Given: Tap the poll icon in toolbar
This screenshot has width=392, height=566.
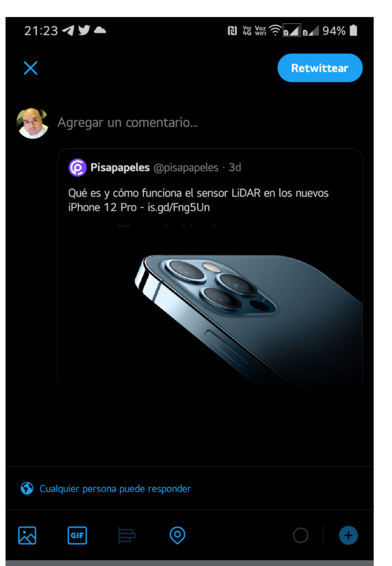Looking at the screenshot, I should tap(127, 535).
